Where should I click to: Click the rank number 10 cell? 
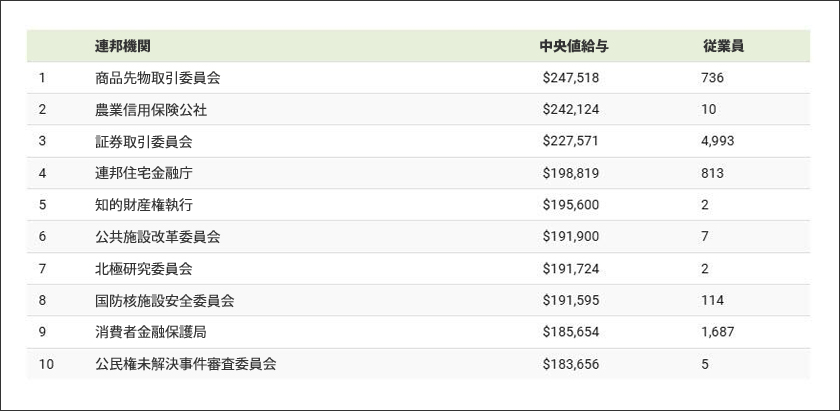coord(46,364)
